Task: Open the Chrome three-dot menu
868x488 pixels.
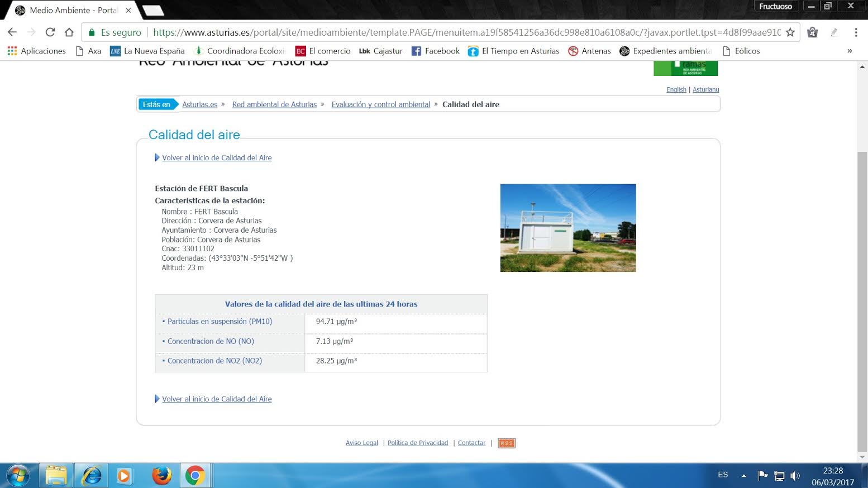Action: click(856, 32)
